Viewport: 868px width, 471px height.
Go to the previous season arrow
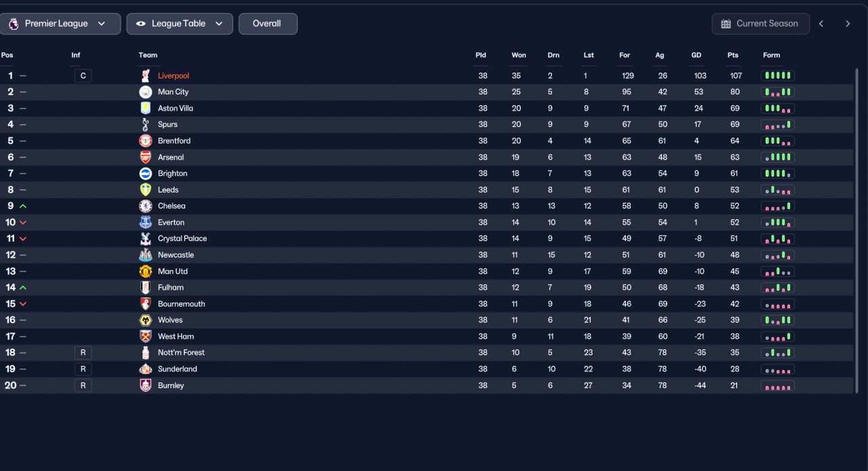coord(821,24)
